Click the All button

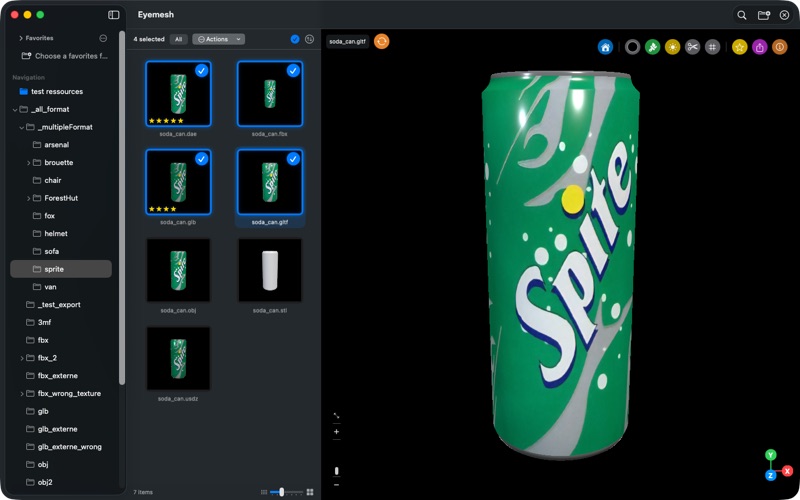click(179, 39)
